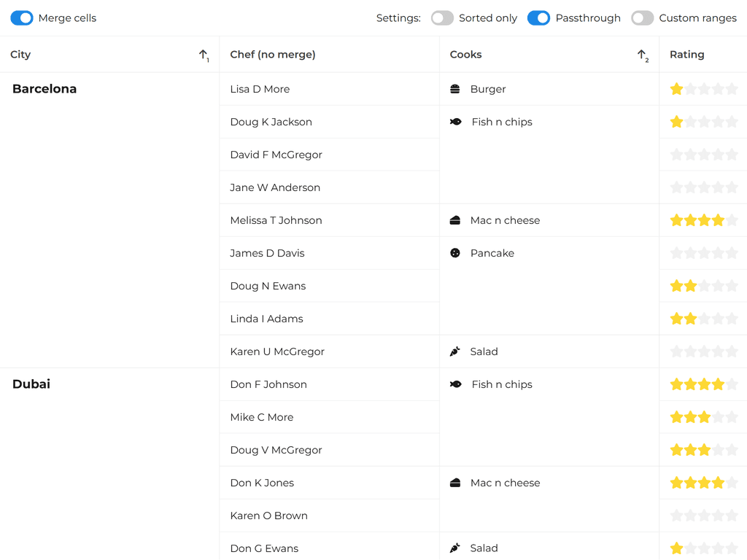Click the salad carrot icon beside Karen U McGregor

click(x=455, y=351)
